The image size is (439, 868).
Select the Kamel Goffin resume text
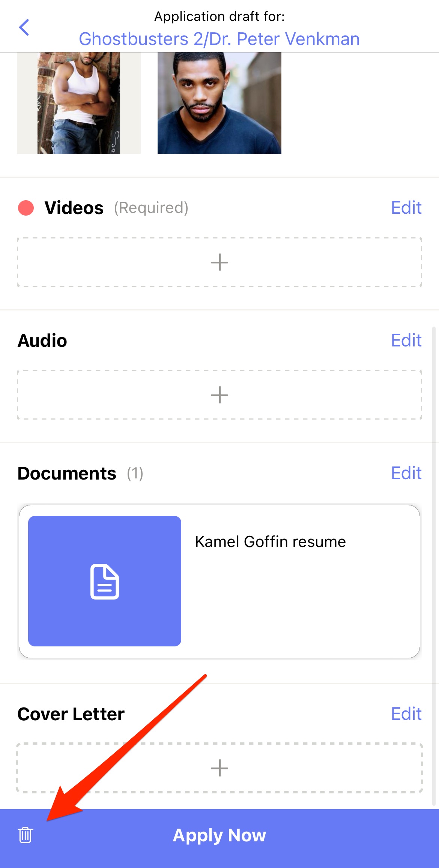coord(271,542)
